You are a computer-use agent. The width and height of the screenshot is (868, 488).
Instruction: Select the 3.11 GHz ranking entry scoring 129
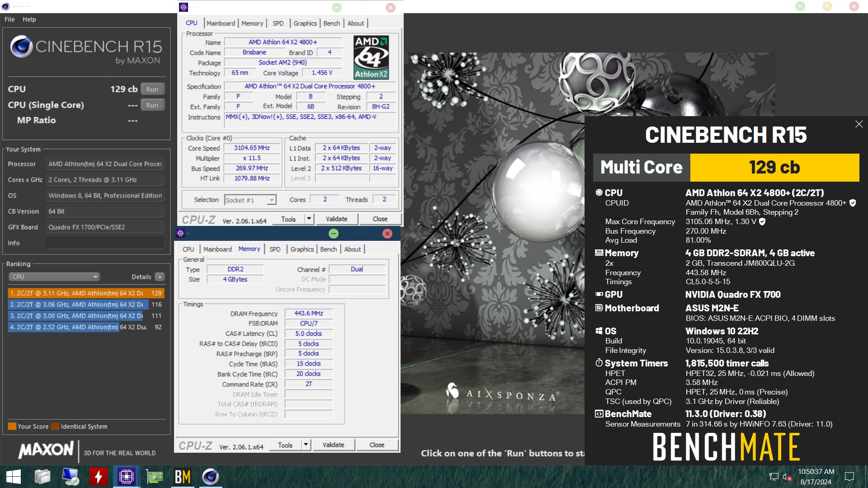pyautogui.click(x=86, y=293)
